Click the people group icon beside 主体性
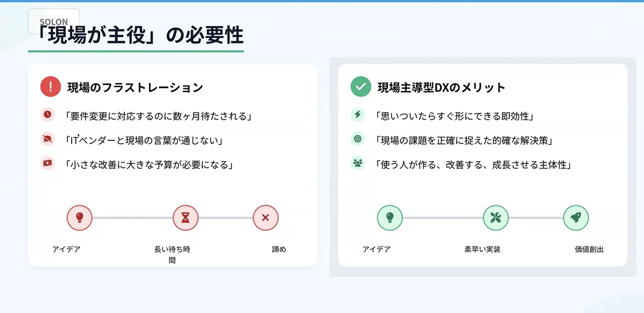 point(358,163)
